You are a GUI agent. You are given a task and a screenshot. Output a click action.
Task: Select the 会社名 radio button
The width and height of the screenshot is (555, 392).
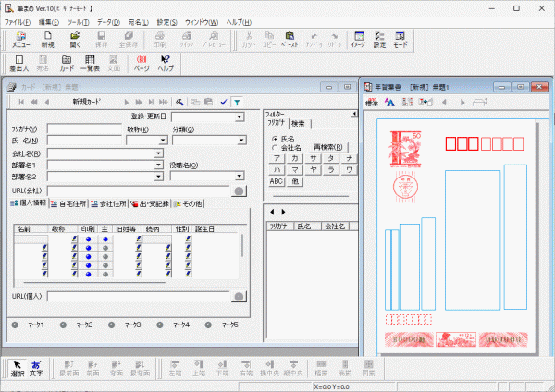(x=275, y=148)
